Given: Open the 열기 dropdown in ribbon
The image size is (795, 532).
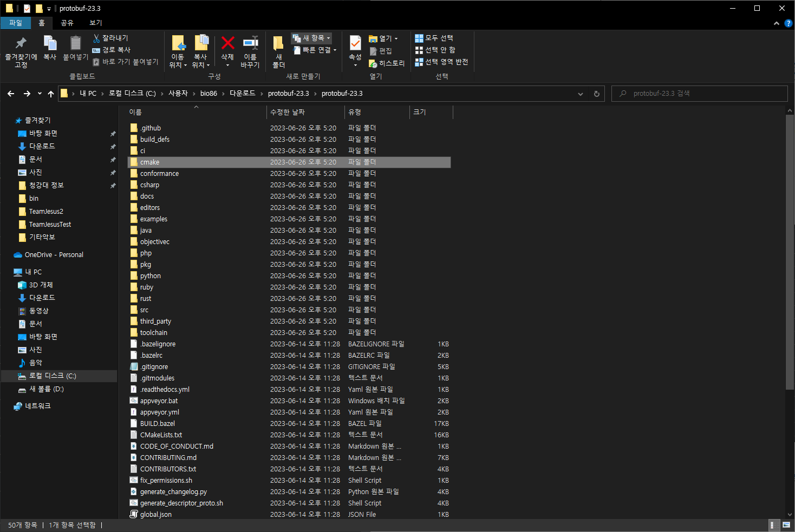Looking at the screenshot, I should tap(383, 38).
